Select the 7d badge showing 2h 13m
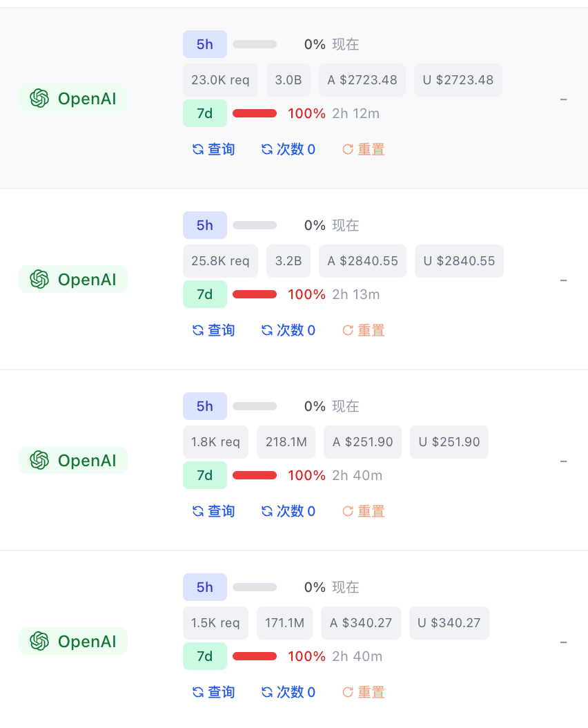588x728 pixels. click(205, 294)
